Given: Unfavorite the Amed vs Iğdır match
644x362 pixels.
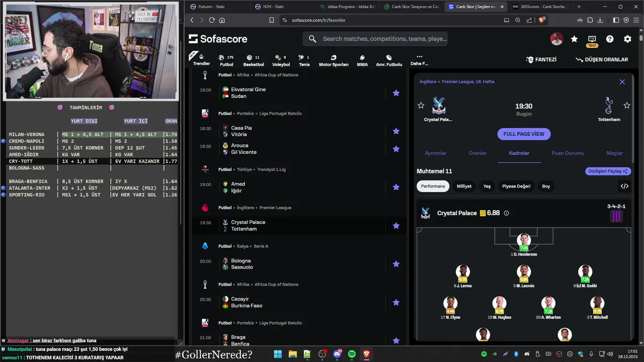Looking at the screenshot, I should coord(396,187).
